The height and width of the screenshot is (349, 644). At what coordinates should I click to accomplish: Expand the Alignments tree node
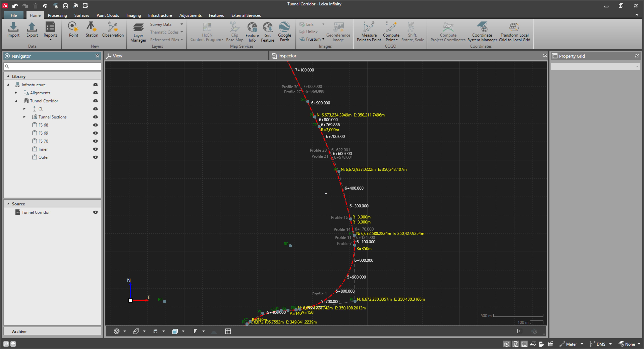16,93
